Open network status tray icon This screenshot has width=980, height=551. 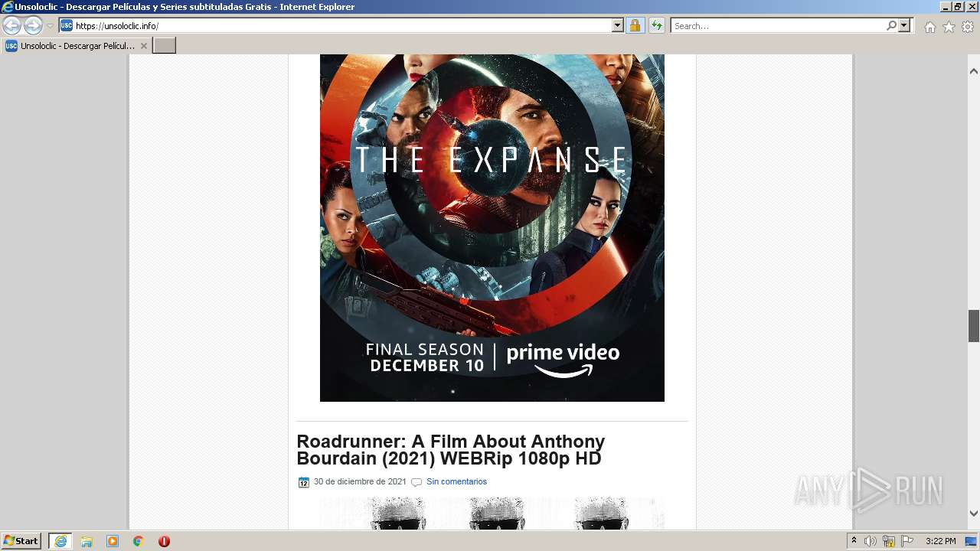pos(889,541)
